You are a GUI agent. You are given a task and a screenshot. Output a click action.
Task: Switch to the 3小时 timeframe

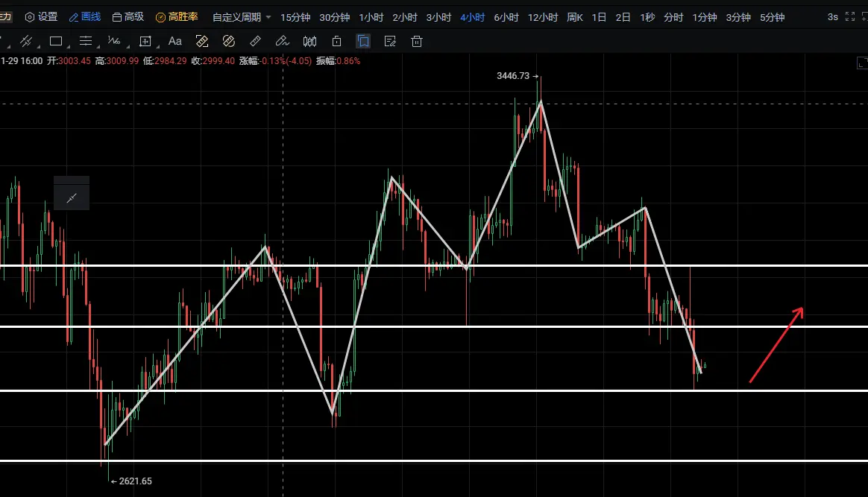point(438,17)
